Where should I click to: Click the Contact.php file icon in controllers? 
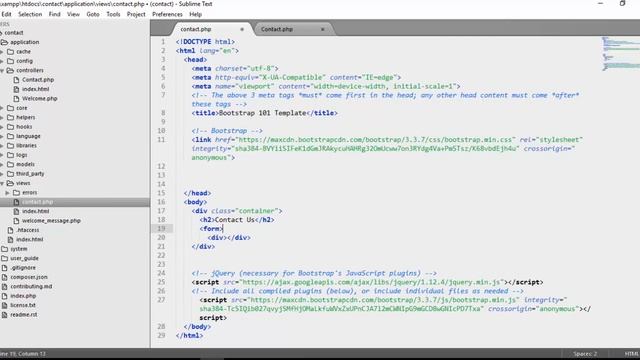click(x=16, y=80)
